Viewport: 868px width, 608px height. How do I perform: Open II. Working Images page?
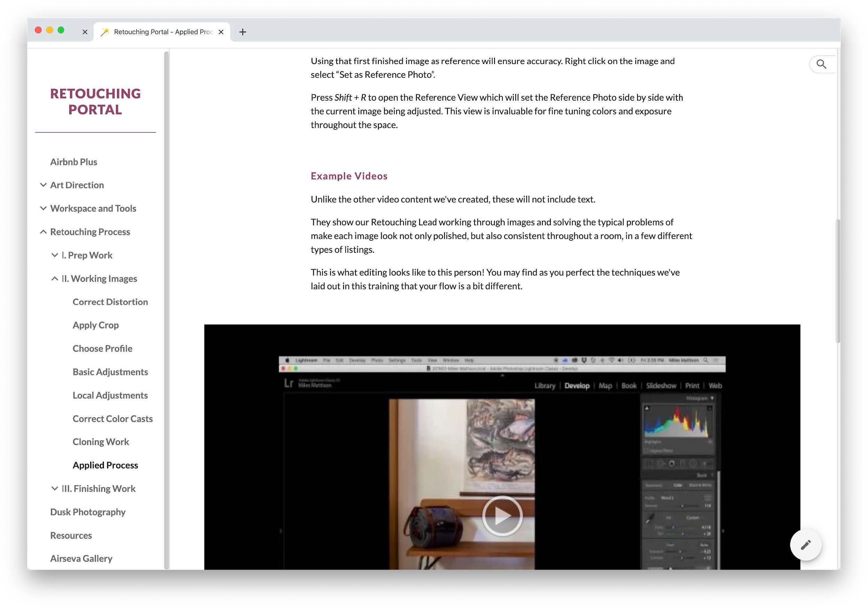tap(100, 279)
